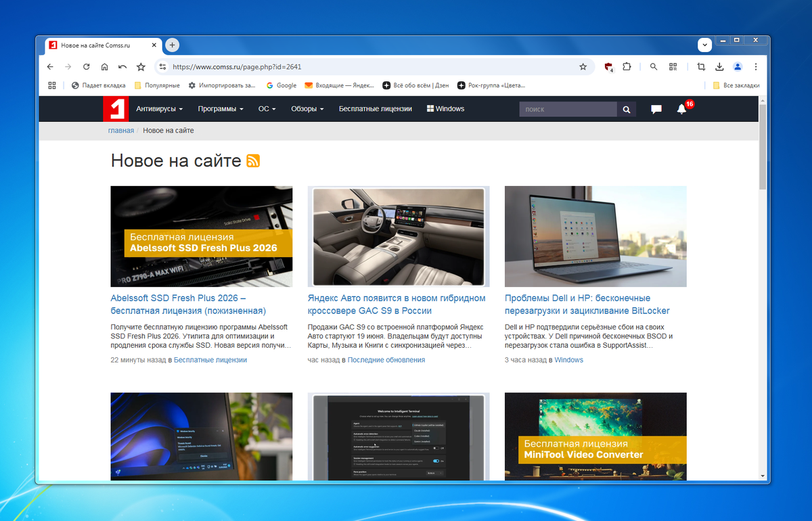
Task: Click the crop screenshot icon in the toolbar
Action: tap(701, 67)
